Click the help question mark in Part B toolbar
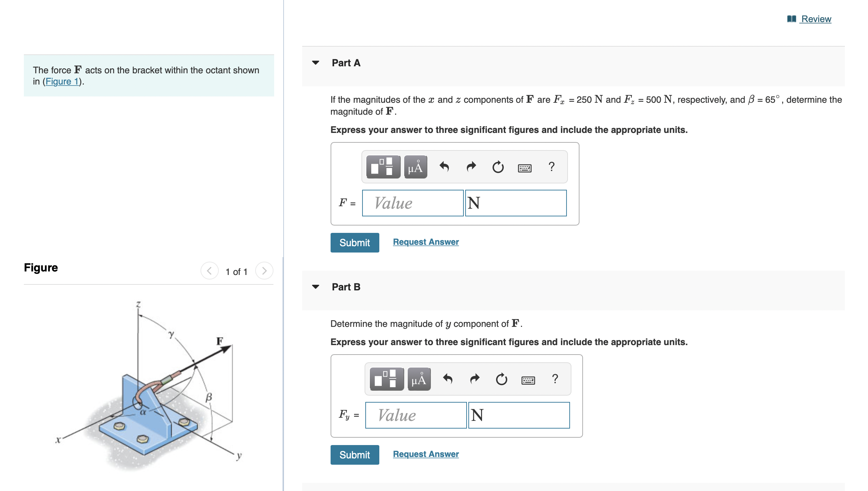This screenshot has height=491, width=868. (555, 379)
